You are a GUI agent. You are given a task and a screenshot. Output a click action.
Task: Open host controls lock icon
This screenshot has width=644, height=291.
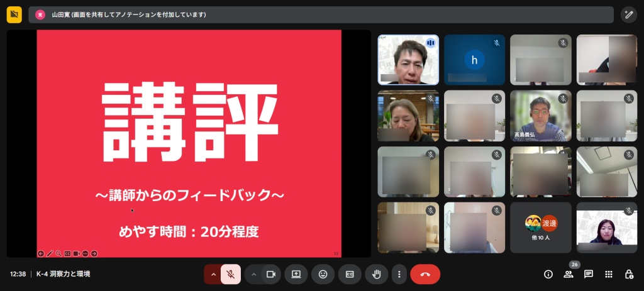pyautogui.click(x=628, y=274)
